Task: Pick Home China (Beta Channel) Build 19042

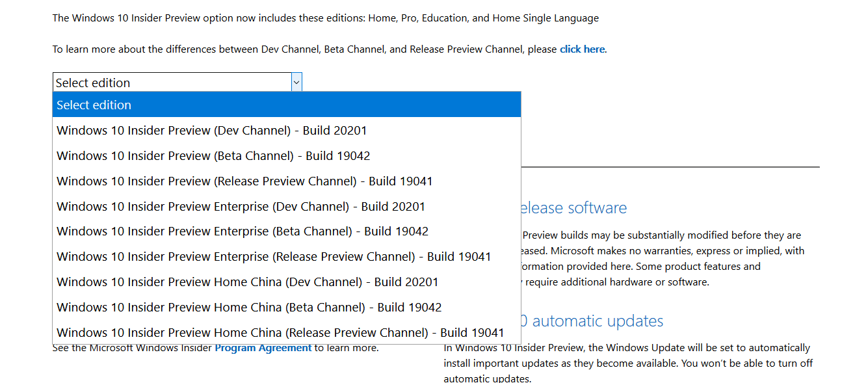Action: point(287,307)
